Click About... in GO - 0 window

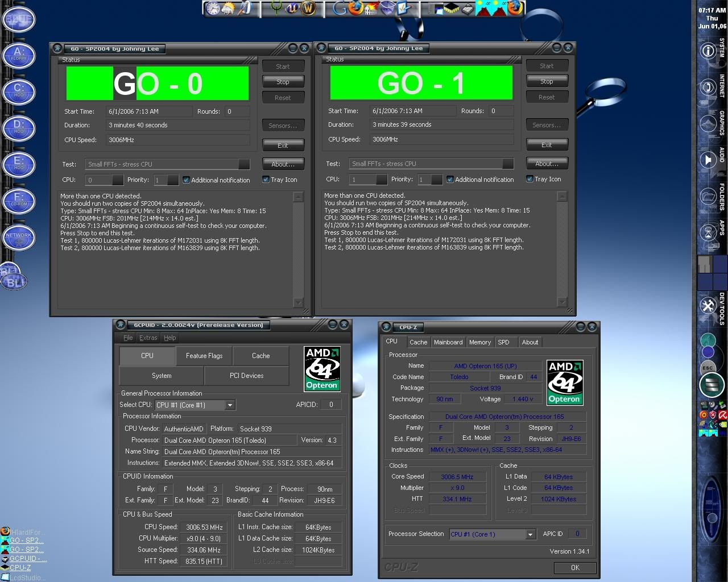pyautogui.click(x=283, y=164)
